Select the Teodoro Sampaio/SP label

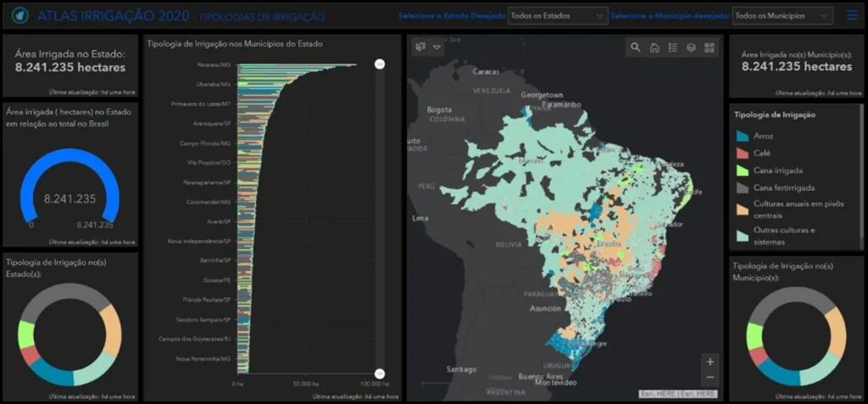click(x=203, y=320)
